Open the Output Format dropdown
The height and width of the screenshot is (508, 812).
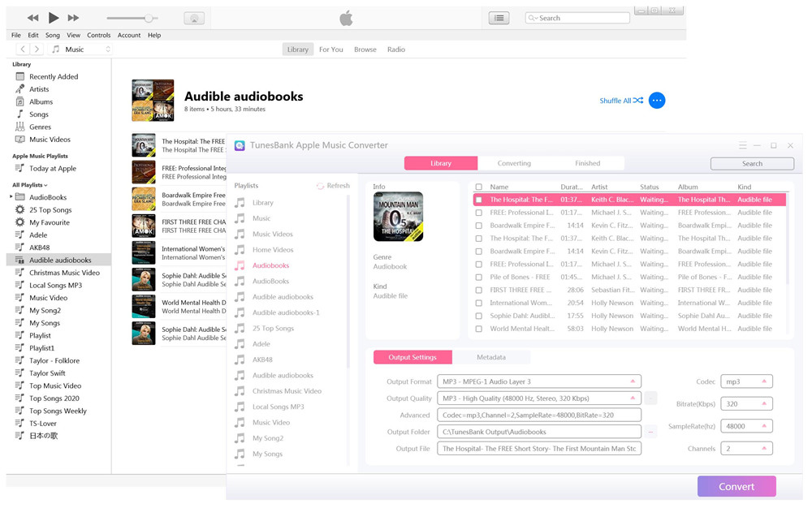(x=539, y=381)
